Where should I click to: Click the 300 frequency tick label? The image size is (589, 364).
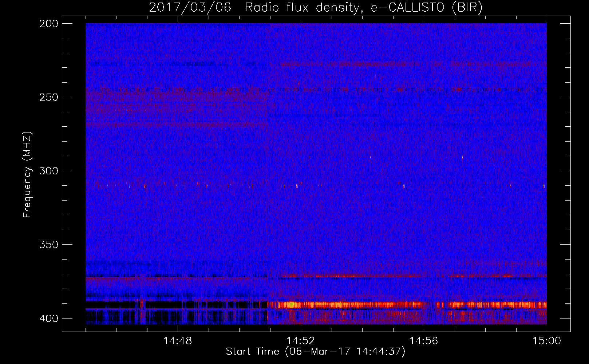[49, 171]
